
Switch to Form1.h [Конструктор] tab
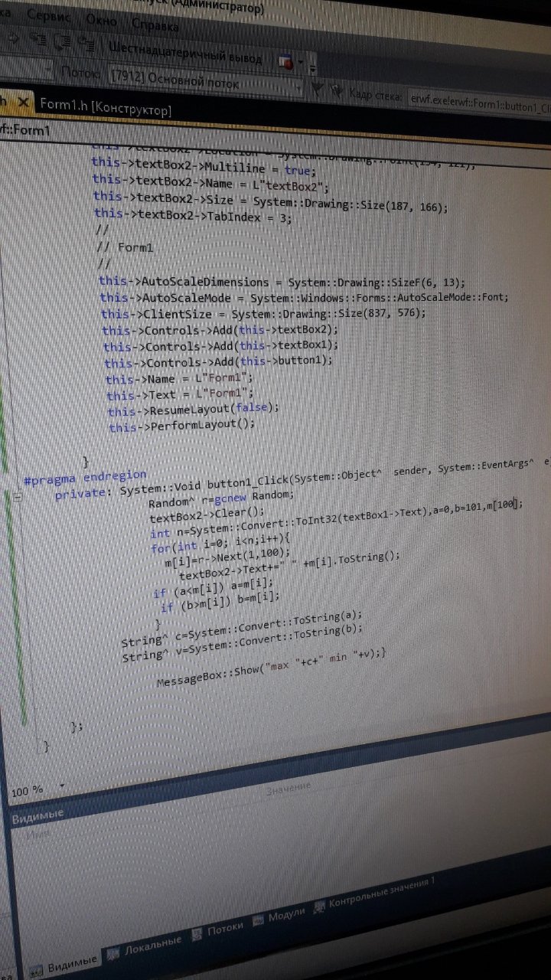106,106
